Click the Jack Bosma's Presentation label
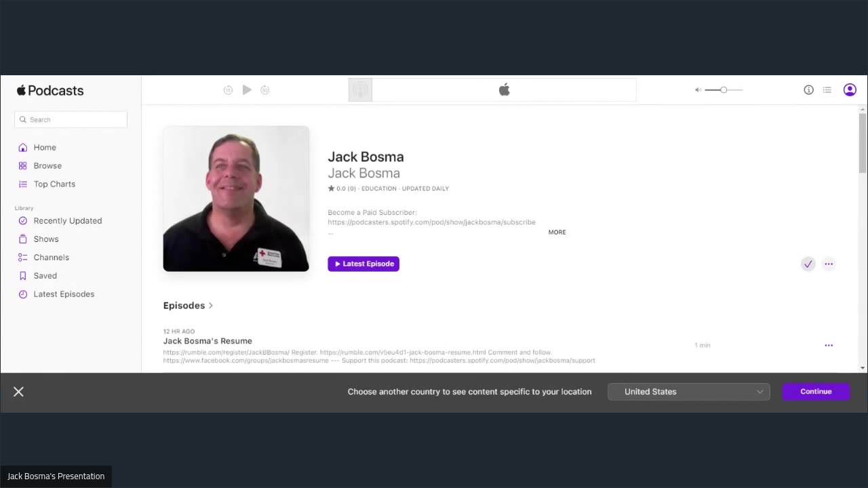 click(x=56, y=476)
